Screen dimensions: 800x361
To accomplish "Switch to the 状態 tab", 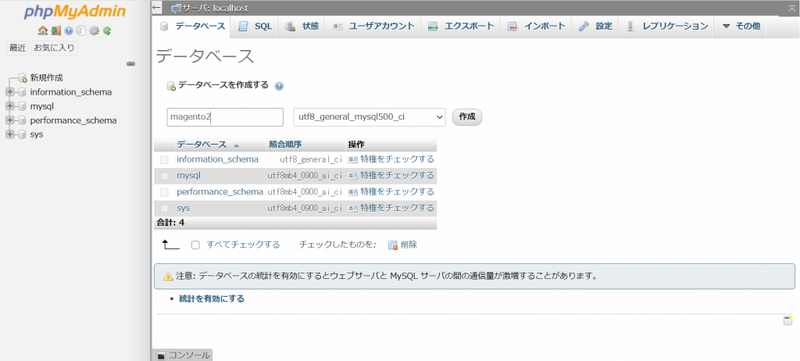I will click(302, 27).
